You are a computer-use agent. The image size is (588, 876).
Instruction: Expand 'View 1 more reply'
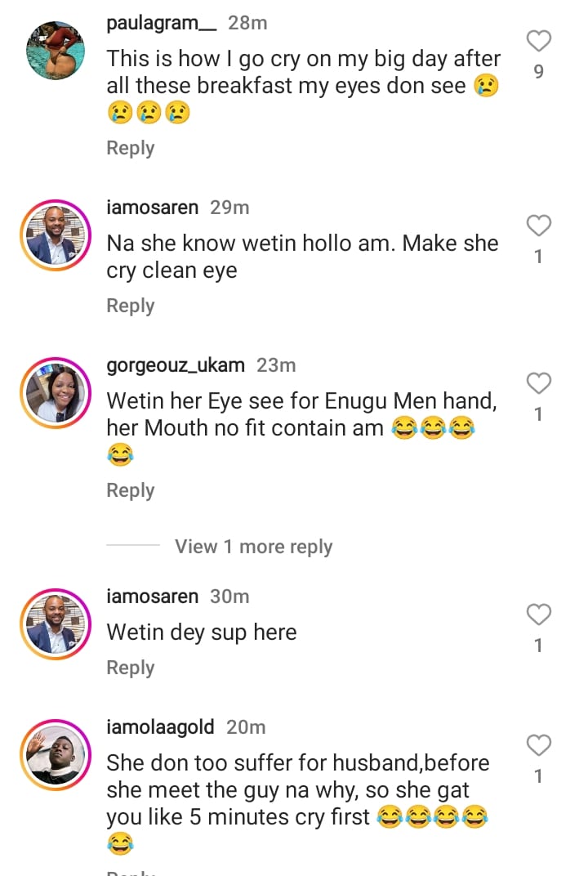pos(253,547)
